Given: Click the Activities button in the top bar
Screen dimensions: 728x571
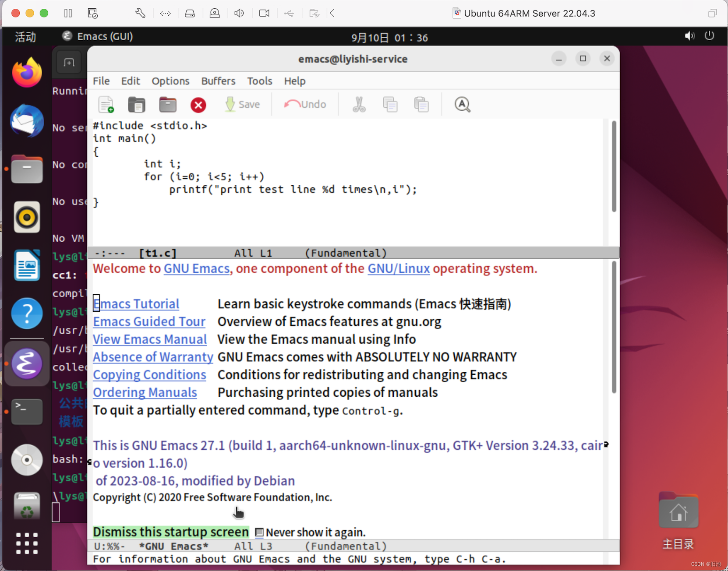Looking at the screenshot, I should coord(25,37).
